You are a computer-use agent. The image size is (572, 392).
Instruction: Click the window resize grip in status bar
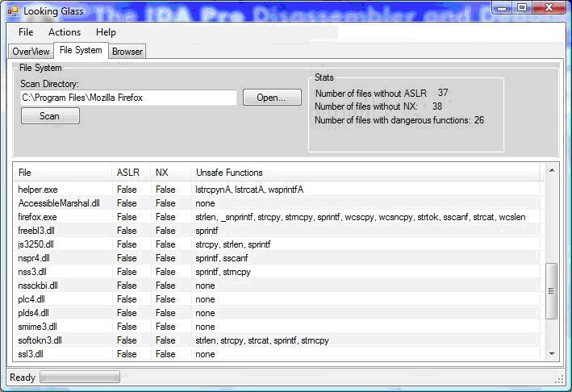559,380
